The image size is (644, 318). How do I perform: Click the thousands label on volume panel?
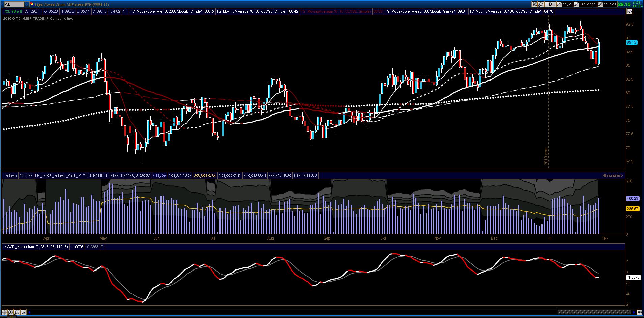coord(613,176)
